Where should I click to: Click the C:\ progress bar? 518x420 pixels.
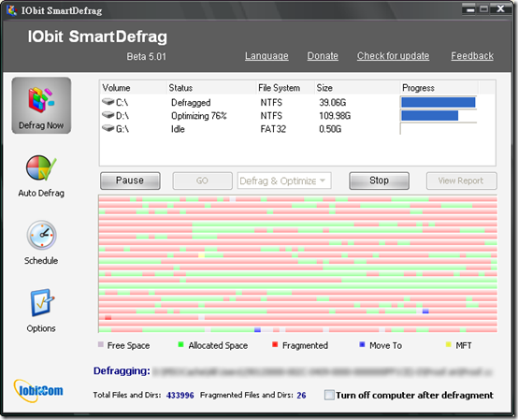[439, 102]
